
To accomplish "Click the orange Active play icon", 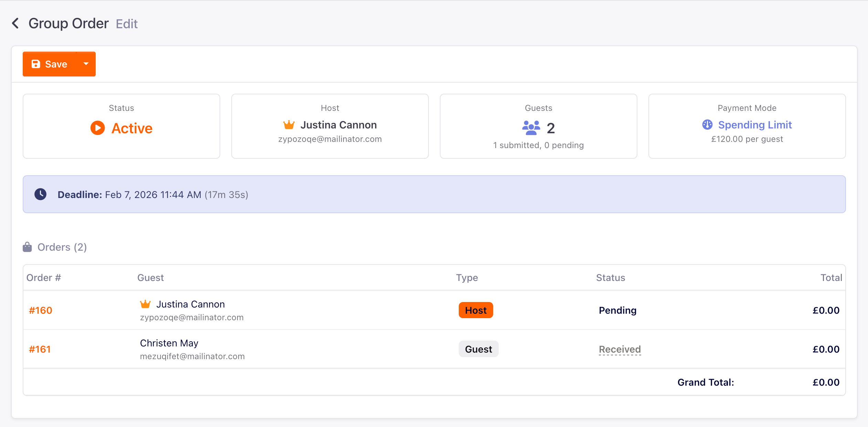I will tap(98, 128).
